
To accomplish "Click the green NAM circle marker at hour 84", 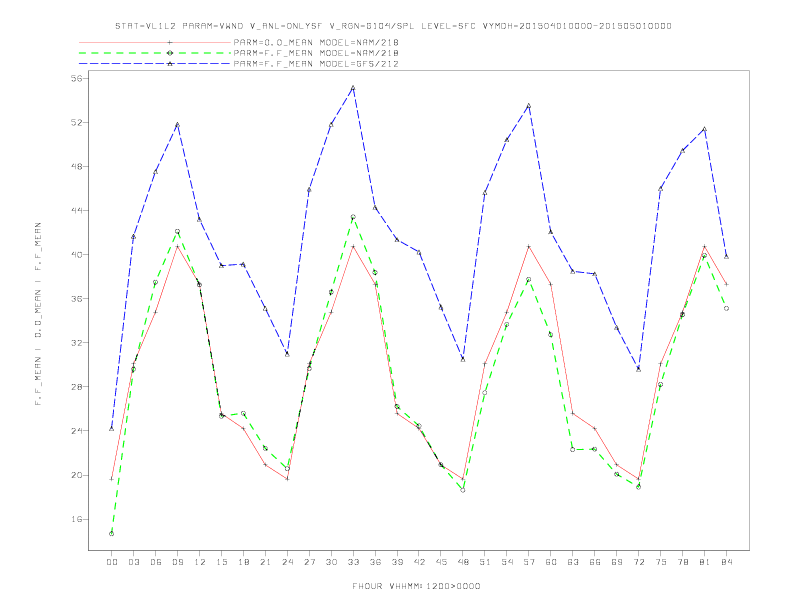I will click(x=726, y=309).
